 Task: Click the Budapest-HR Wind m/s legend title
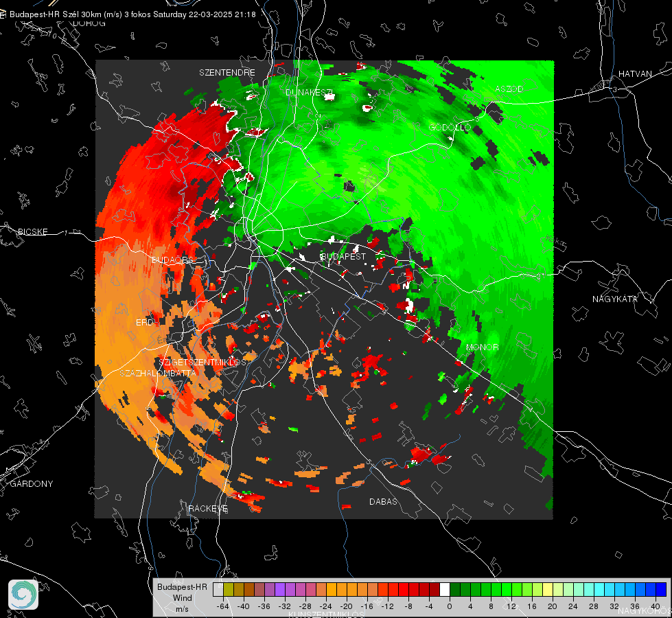click(x=182, y=598)
